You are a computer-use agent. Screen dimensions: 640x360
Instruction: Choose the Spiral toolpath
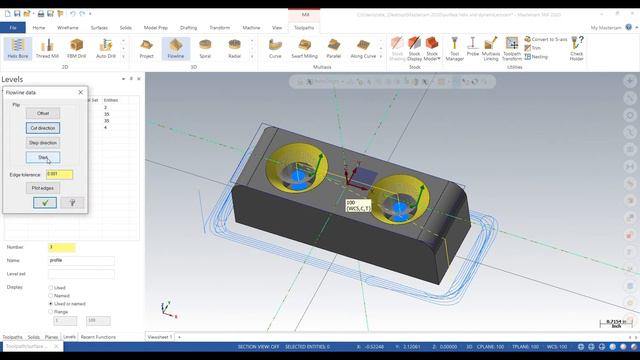[x=205, y=49]
